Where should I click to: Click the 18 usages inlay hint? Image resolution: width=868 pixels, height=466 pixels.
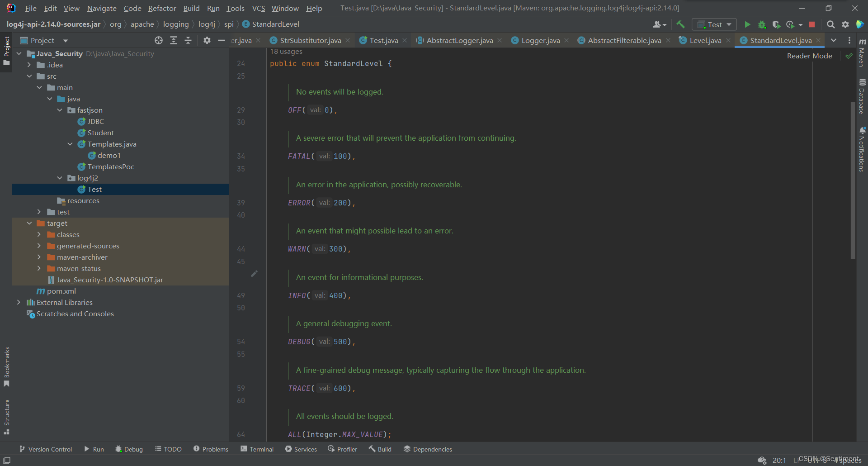click(x=286, y=52)
